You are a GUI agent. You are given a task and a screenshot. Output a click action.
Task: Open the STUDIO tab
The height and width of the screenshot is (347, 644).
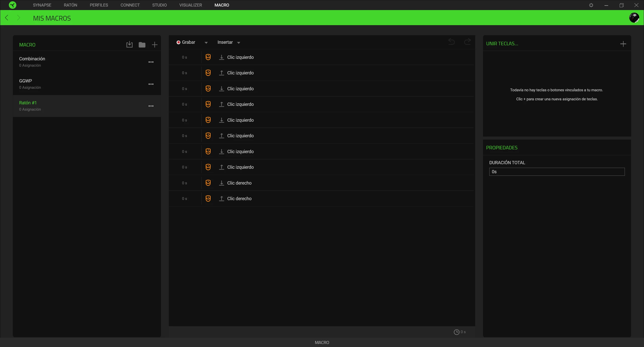(x=159, y=5)
